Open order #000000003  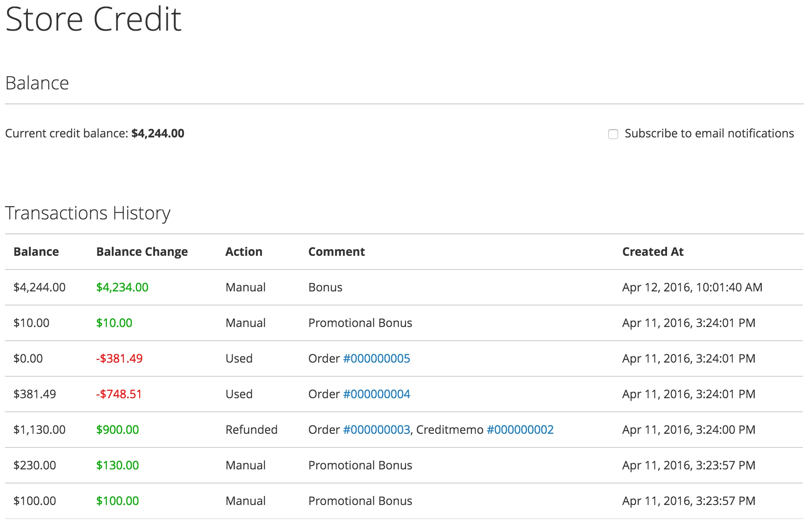[376, 430]
